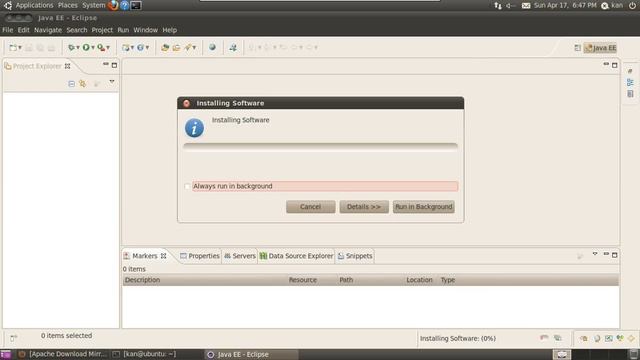
Task: Open the New Web Project dropdown arrow
Action: 132,48
